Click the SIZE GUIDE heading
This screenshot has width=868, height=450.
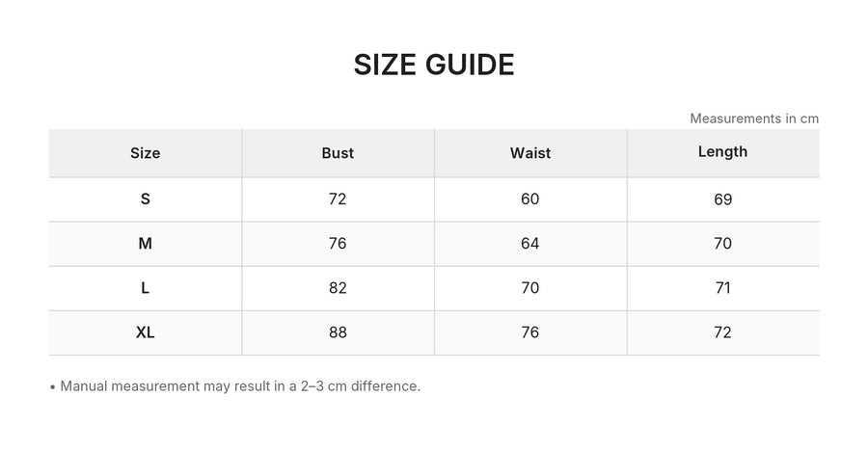coord(434,65)
